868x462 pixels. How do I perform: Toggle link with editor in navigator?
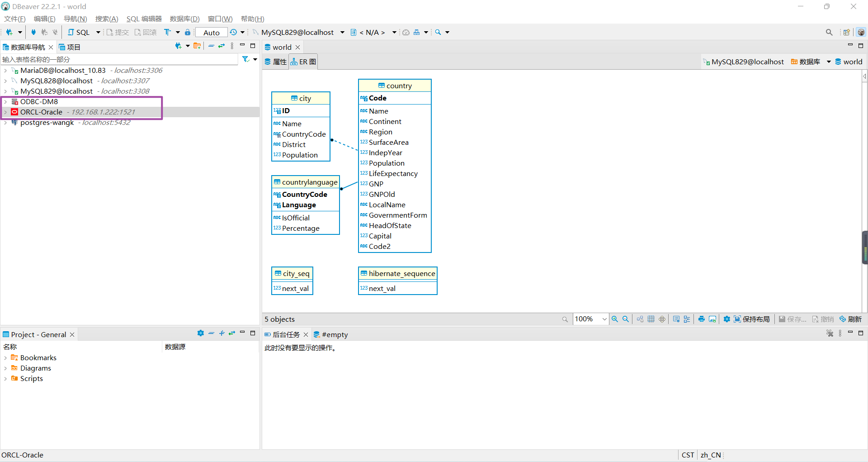(x=222, y=46)
